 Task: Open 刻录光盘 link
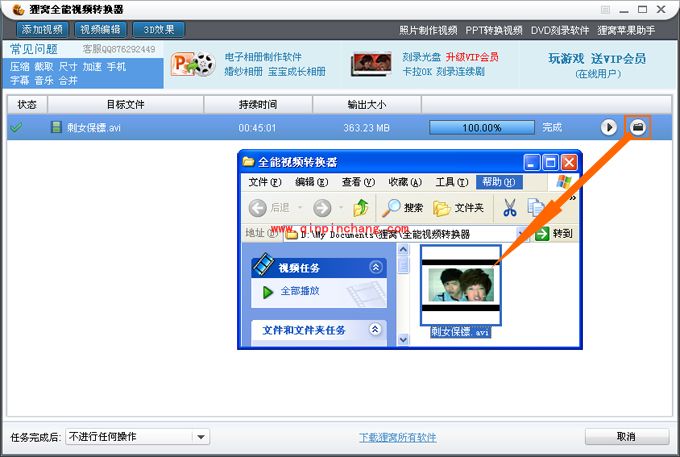[x=421, y=57]
